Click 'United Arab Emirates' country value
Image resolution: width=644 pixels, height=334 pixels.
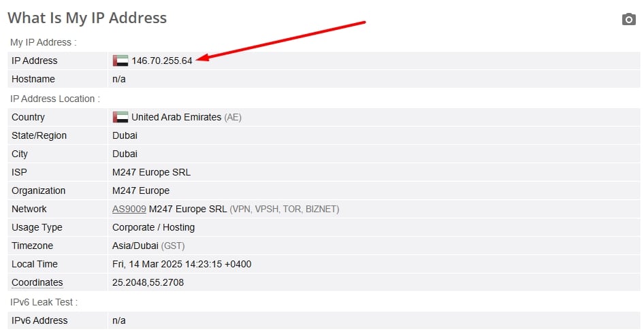pyautogui.click(x=176, y=118)
